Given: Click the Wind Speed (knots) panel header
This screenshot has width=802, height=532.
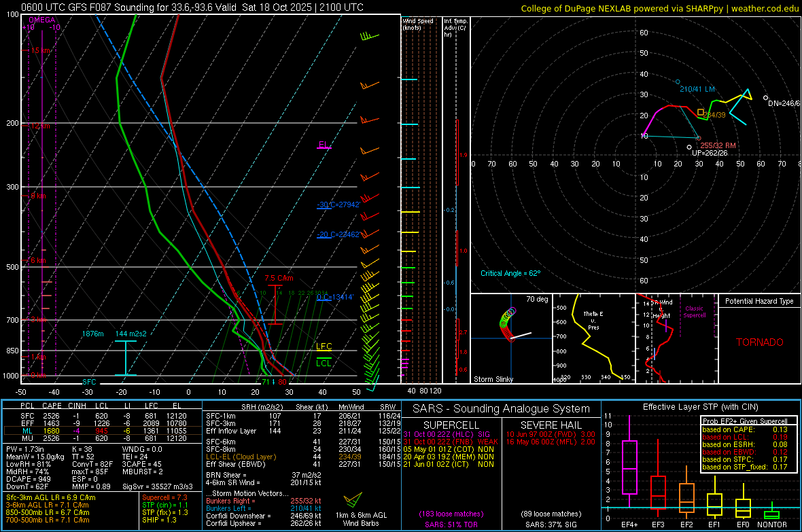Looking at the screenshot, I should (x=418, y=24).
